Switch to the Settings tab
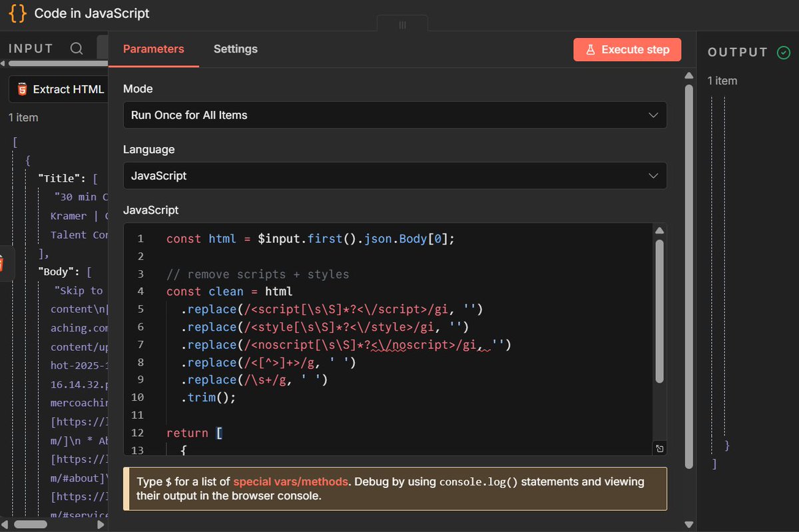Viewport: 799px width, 532px height. pos(236,49)
